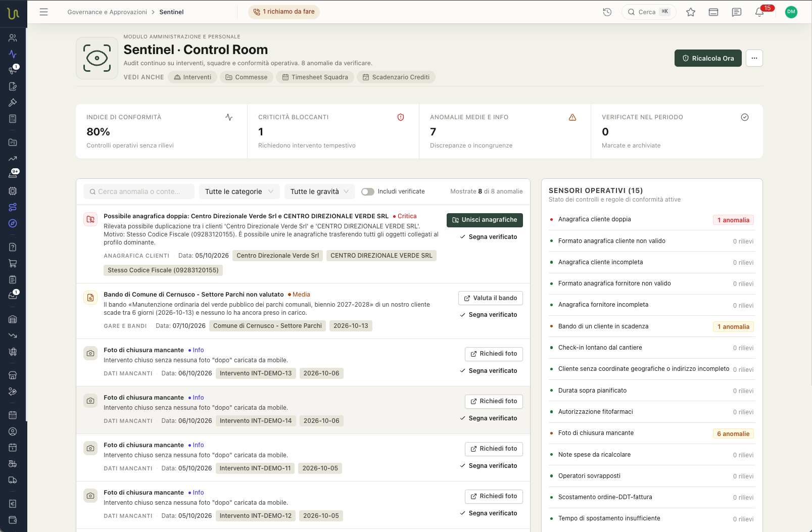Star this page as favorite
This screenshot has height=532, width=812.
tap(691, 12)
